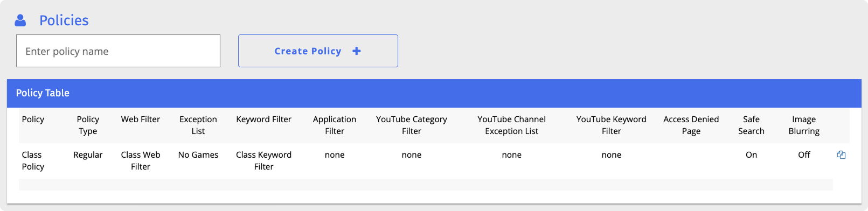Screen dimensions: 868x211
Task: Click the Policy column header
Action: (x=33, y=119)
